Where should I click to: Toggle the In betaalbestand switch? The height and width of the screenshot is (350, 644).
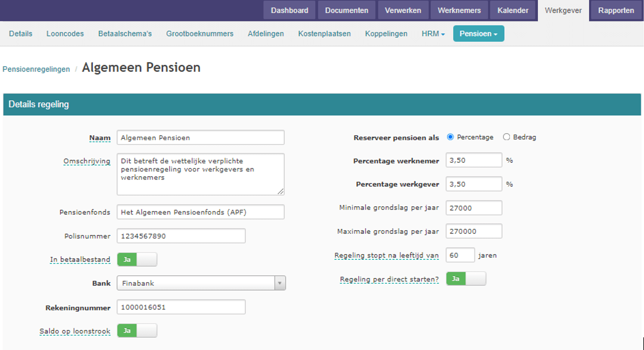137,259
